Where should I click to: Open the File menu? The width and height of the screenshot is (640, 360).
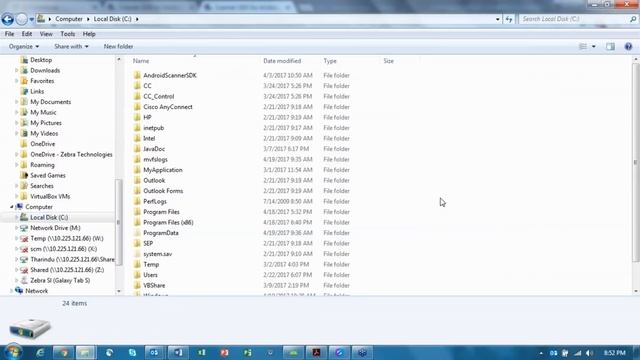pos(9,34)
